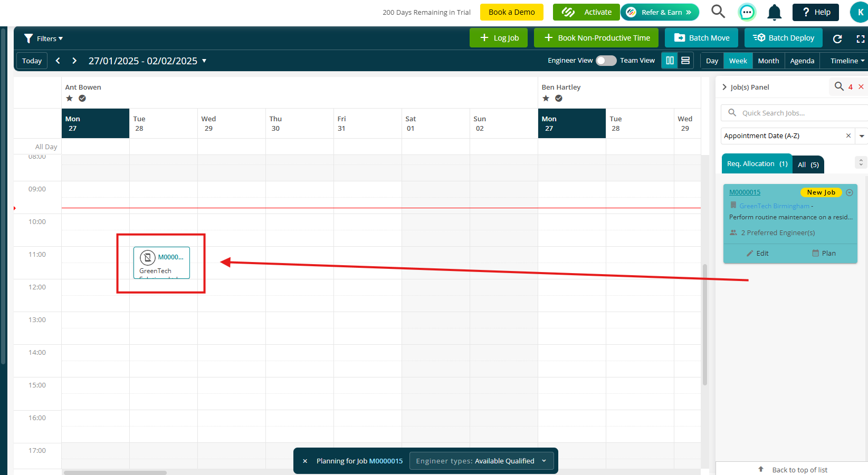The image size is (868, 475).
Task: Click the Jobs Panel search magnifier
Action: point(839,86)
